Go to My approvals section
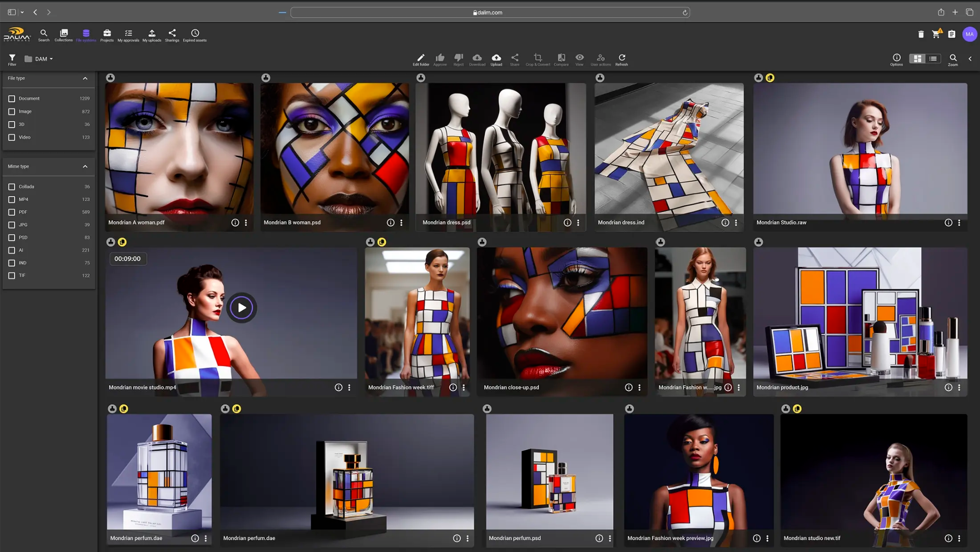The image size is (980, 552). click(128, 35)
